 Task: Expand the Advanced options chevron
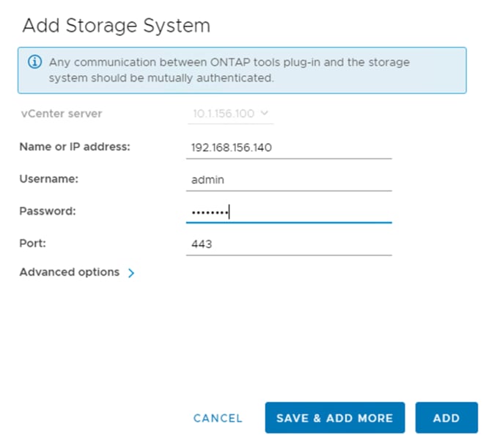pyautogui.click(x=132, y=273)
